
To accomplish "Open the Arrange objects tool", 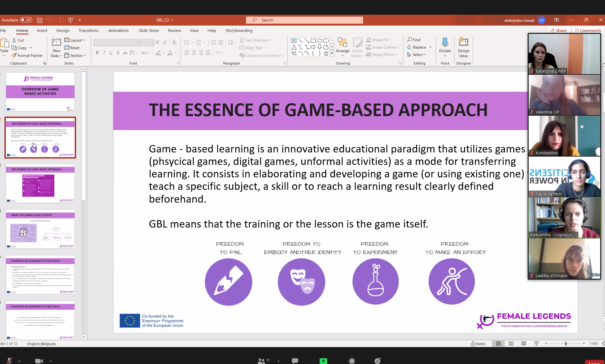I will pos(342,46).
